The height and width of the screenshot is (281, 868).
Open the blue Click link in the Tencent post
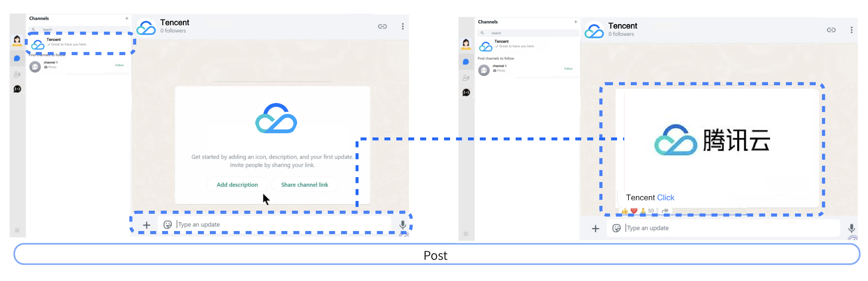(x=666, y=197)
